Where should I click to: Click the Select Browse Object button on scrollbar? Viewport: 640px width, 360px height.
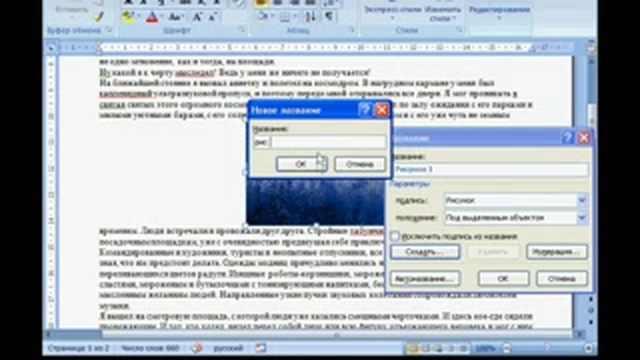[x=591, y=311]
